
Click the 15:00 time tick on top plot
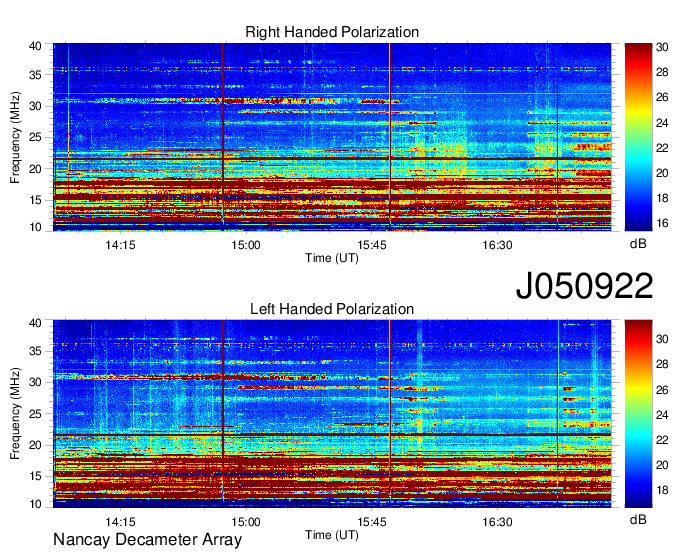pyautogui.click(x=246, y=245)
